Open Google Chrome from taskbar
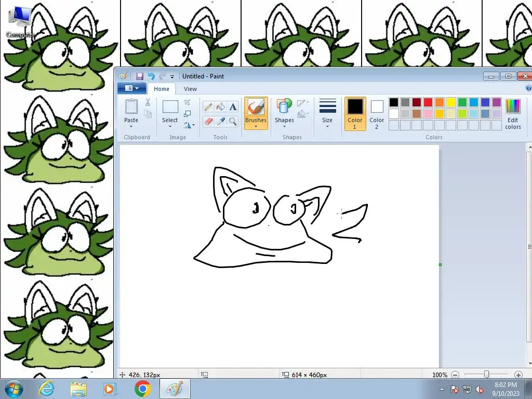Image resolution: width=532 pixels, height=399 pixels. point(142,389)
